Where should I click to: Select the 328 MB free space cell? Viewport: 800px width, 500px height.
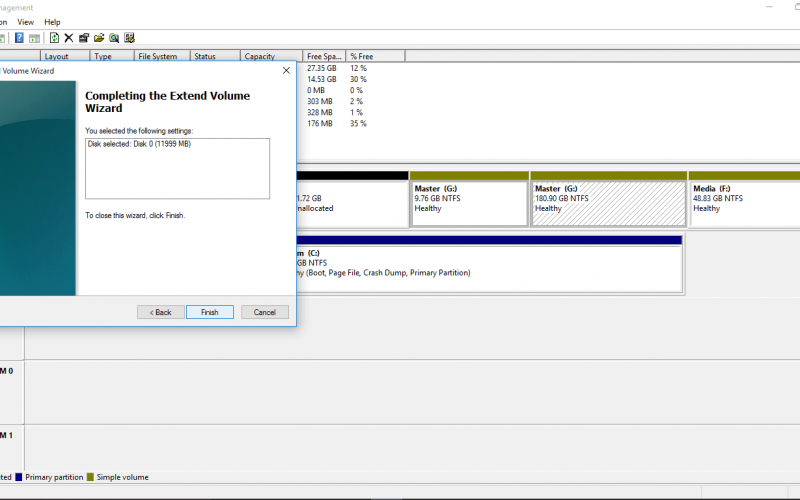(320, 112)
